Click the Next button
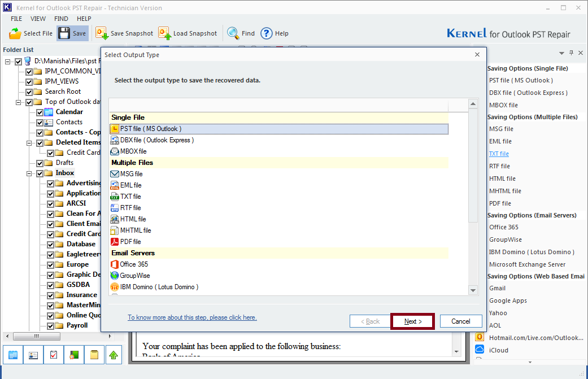588x379 pixels. 412,321
